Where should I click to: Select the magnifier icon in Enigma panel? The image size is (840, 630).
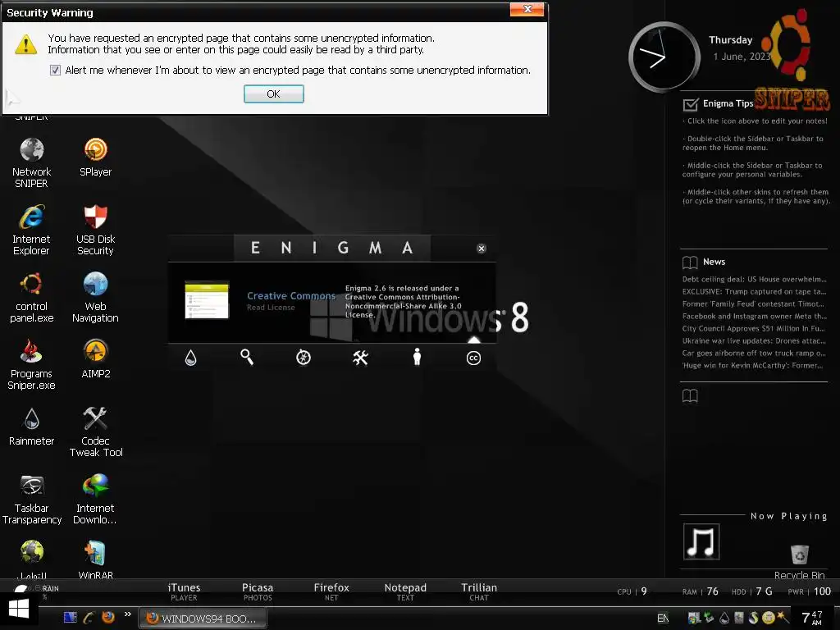[x=247, y=357]
